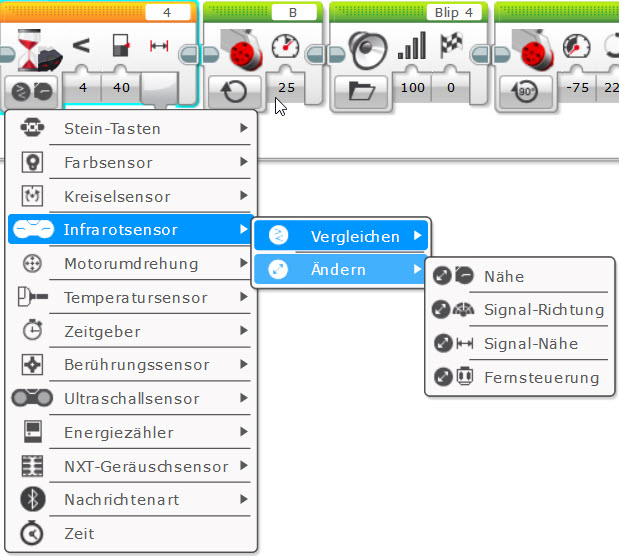
Task: Open the Ultraschallsensor submenu
Action: point(131,398)
